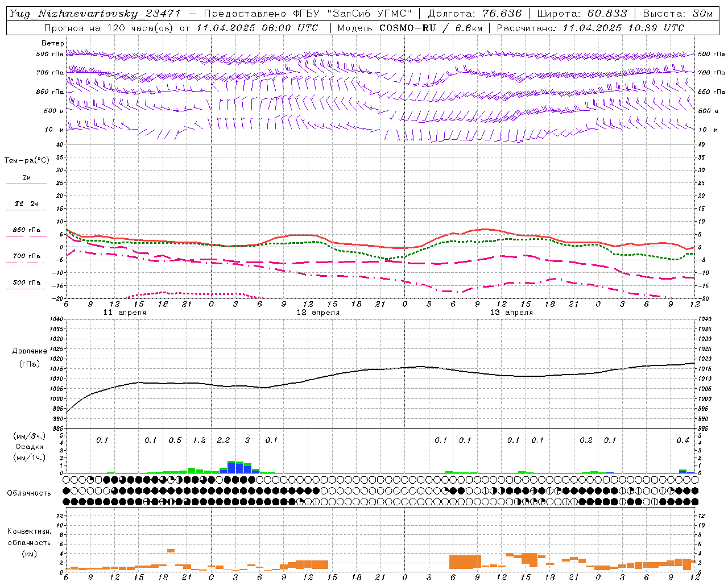Click the (гПа) unit label under Давление

30,364
